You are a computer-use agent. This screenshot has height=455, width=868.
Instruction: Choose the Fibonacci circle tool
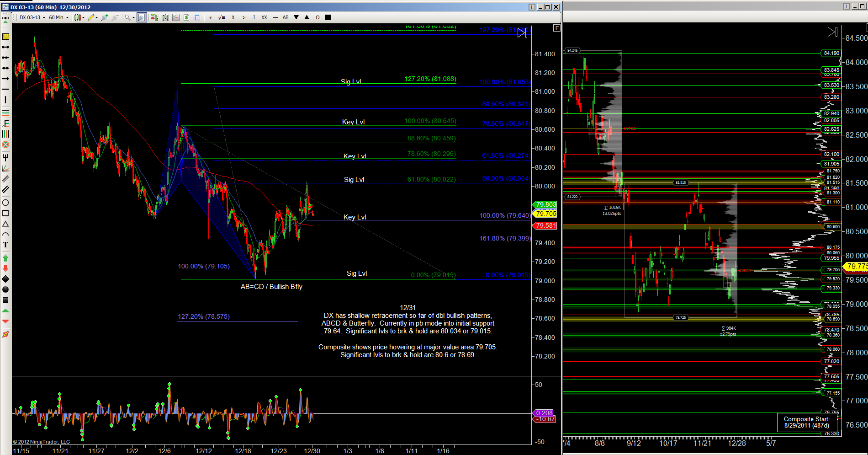click(5, 145)
